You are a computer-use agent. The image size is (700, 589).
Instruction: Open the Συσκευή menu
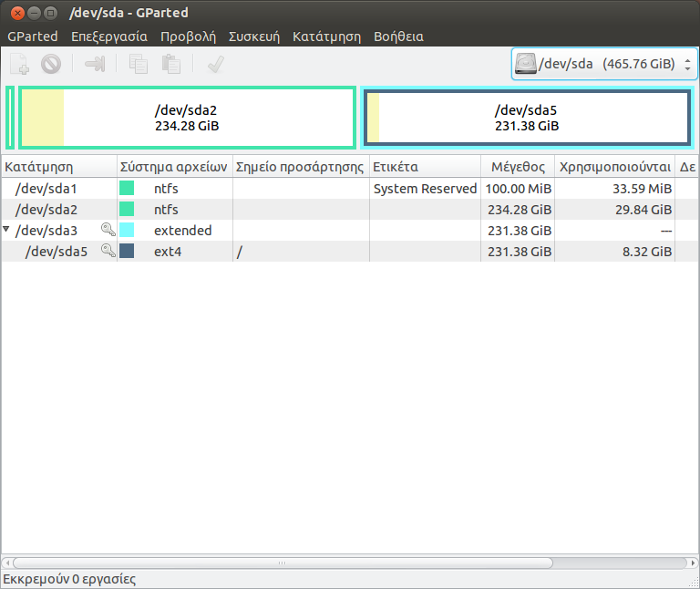(254, 36)
